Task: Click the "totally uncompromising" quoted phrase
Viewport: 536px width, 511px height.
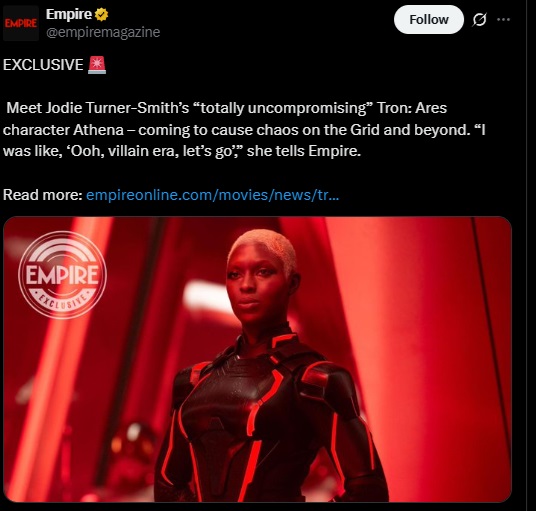Action: [x=283, y=108]
